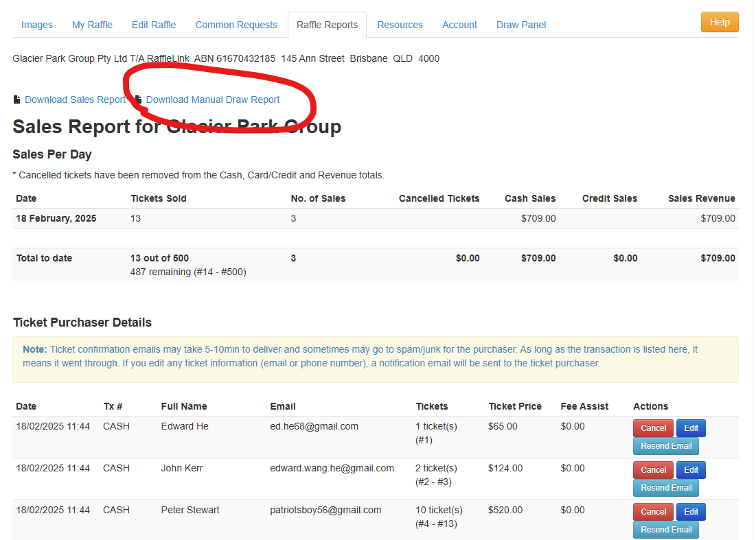Open the Resources tab
The height and width of the screenshot is (540, 756).
tap(400, 25)
